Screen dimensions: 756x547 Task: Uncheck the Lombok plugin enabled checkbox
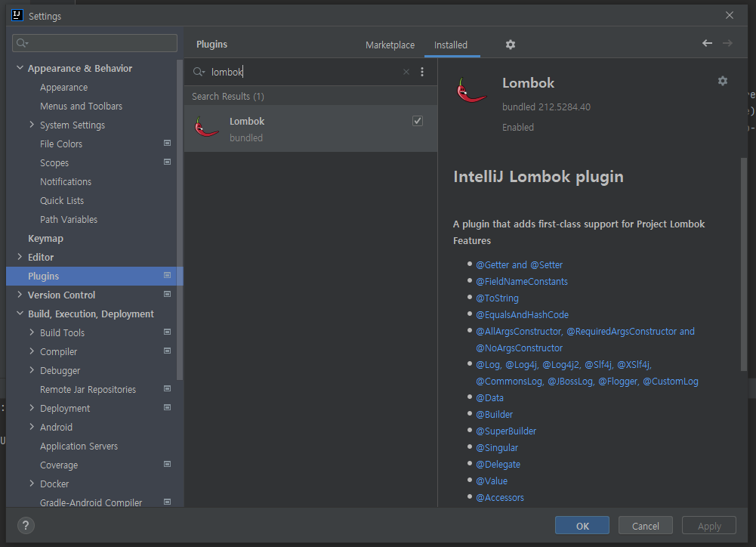tap(418, 121)
